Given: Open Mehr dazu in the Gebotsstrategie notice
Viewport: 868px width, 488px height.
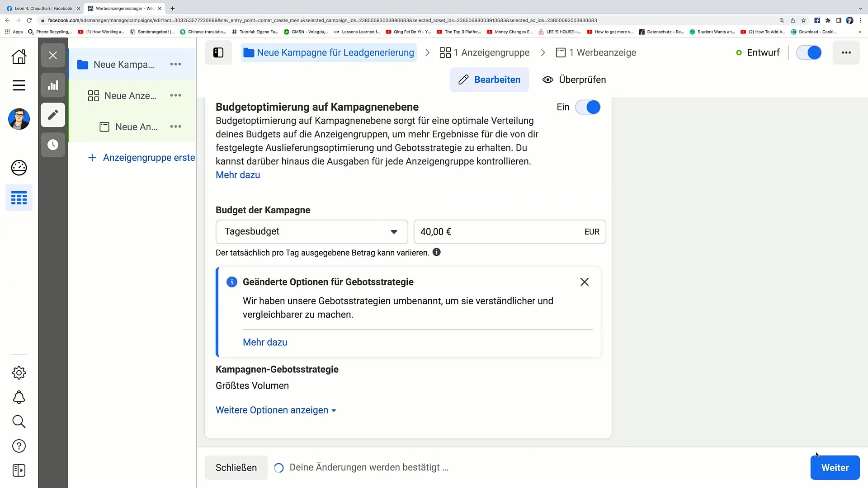Looking at the screenshot, I should 265,343.
